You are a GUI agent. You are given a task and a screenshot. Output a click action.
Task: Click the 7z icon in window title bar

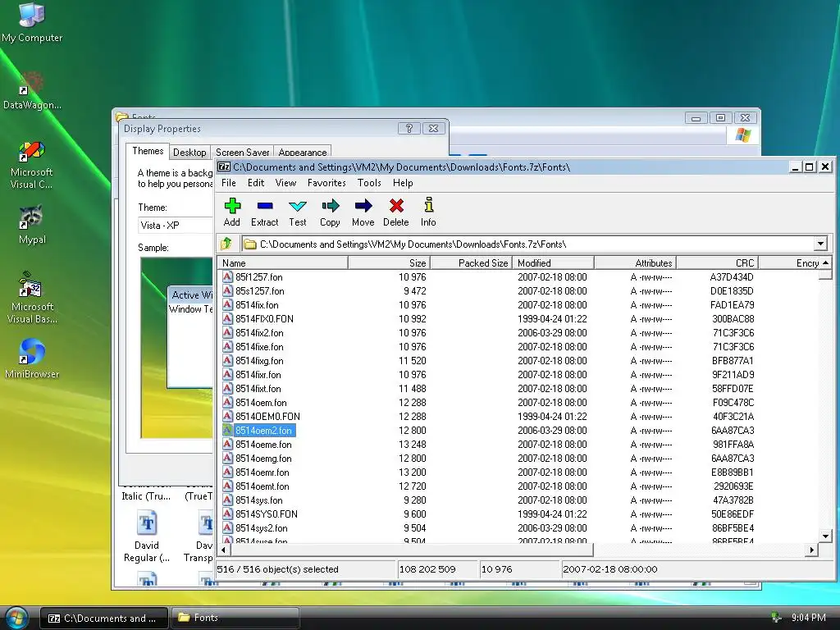(223, 167)
